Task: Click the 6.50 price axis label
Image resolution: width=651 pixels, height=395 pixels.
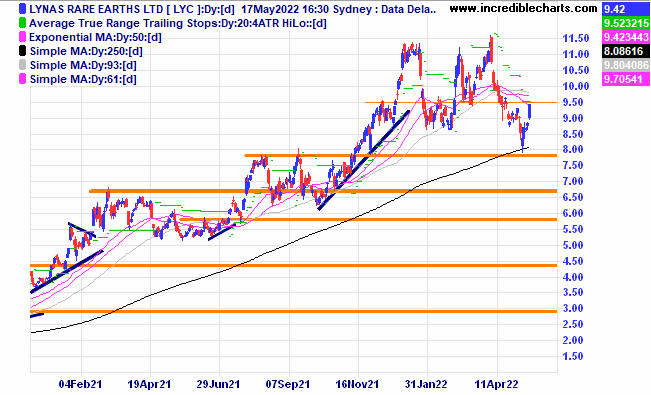Action: tap(573, 197)
